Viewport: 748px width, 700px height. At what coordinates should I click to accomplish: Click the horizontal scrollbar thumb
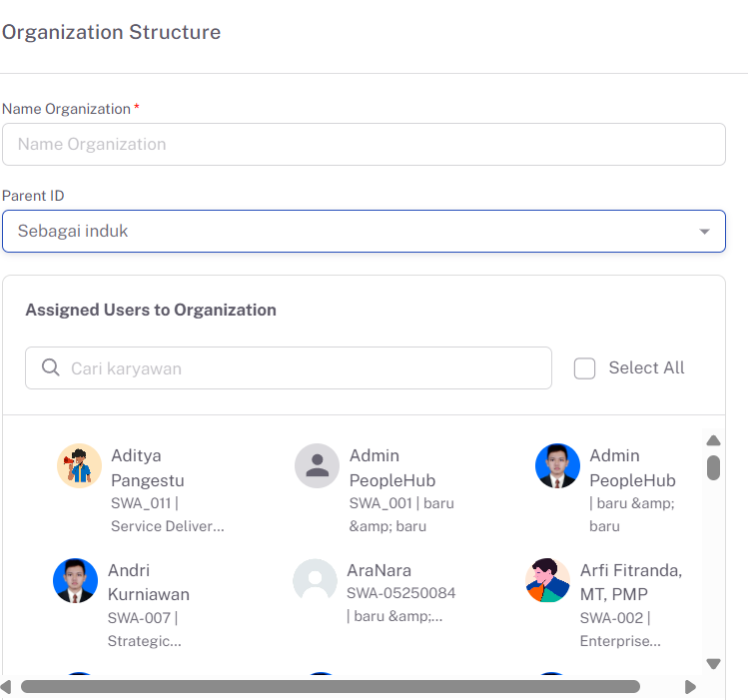(331, 687)
